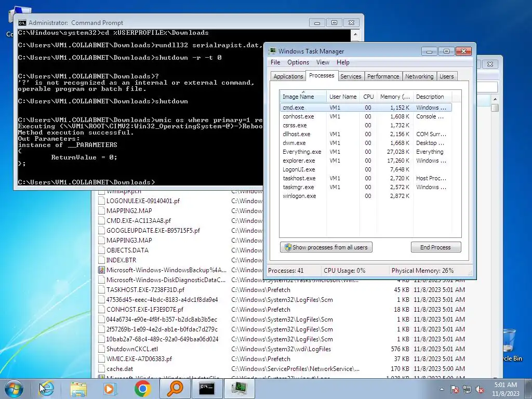Screen dimensions: 532x399
Task: Click file icon next to WMIC.EXE-A7D06383.pf
Action: pos(101,358)
